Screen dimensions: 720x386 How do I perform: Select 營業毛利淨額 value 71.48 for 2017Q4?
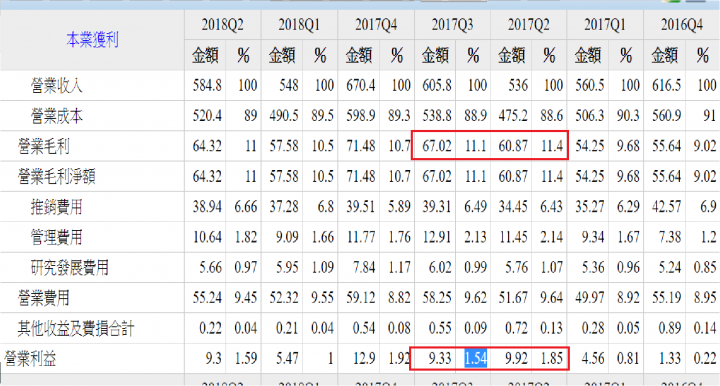360,176
